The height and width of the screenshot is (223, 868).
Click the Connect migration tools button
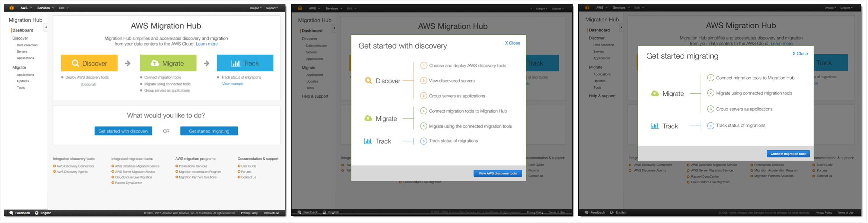(x=788, y=154)
